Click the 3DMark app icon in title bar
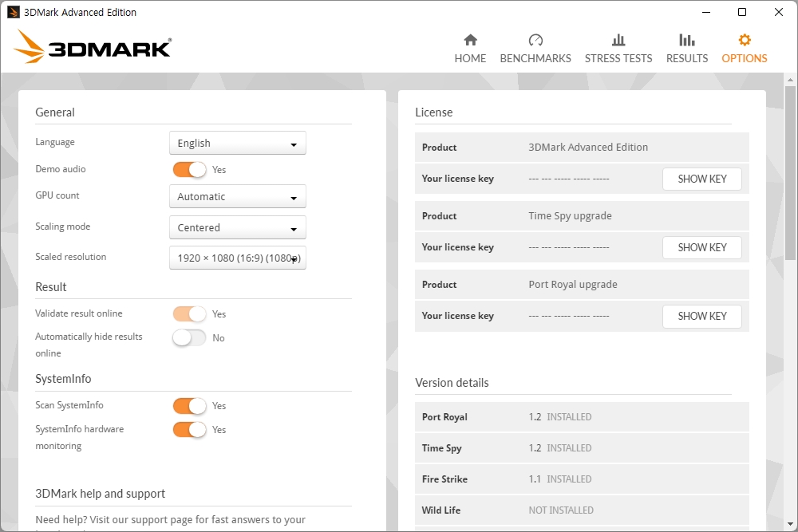 (14, 12)
